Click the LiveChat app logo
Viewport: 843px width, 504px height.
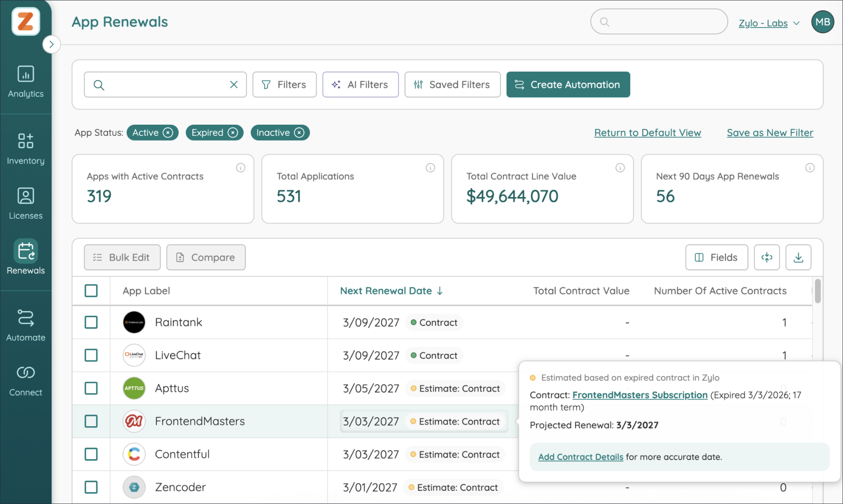(x=134, y=355)
